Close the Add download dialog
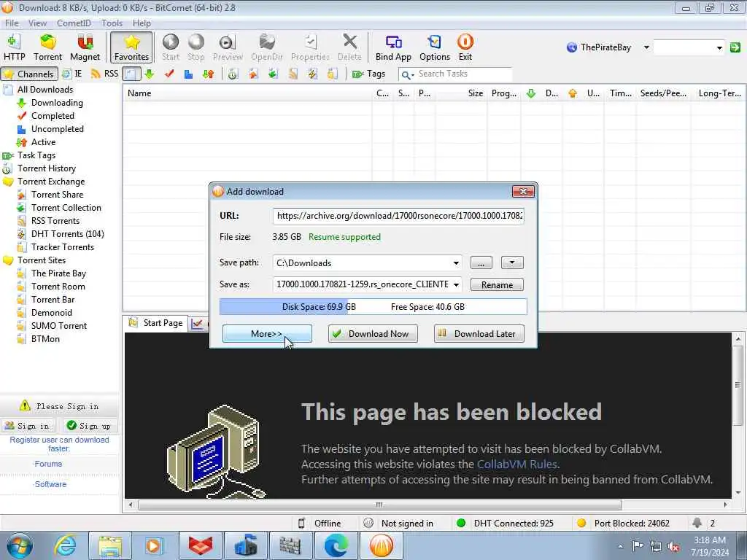747x560 pixels. (523, 192)
